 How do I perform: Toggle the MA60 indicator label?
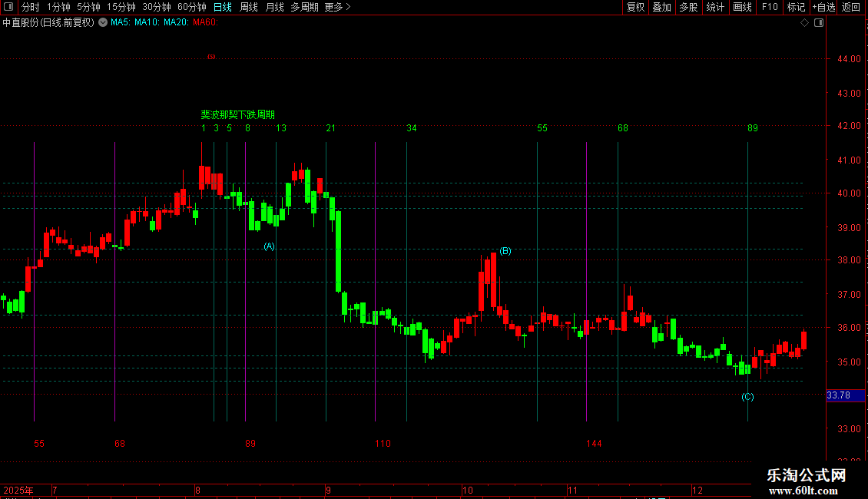pos(205,23)
